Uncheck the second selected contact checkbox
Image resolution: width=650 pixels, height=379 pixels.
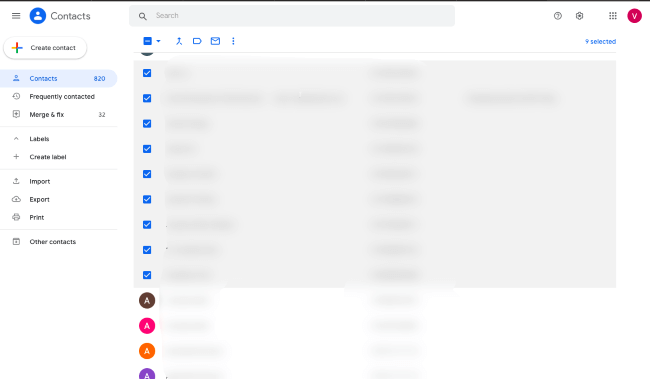coord(147,98)
